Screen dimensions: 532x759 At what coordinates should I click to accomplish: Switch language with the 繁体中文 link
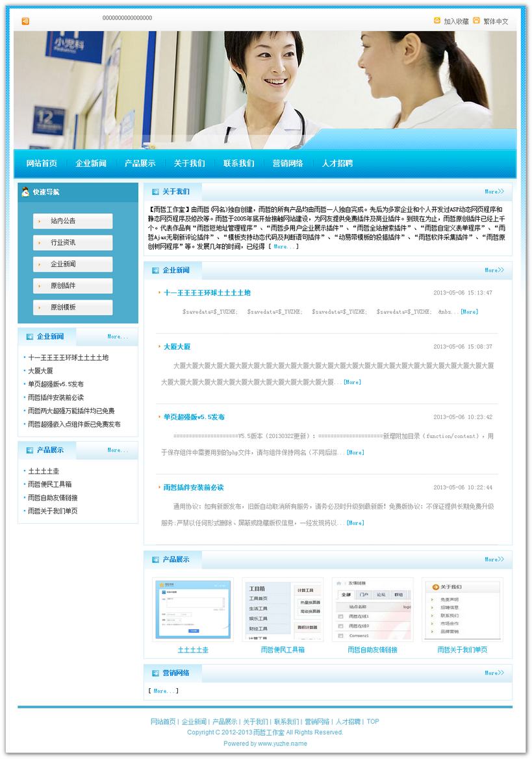tap(496, 21)
